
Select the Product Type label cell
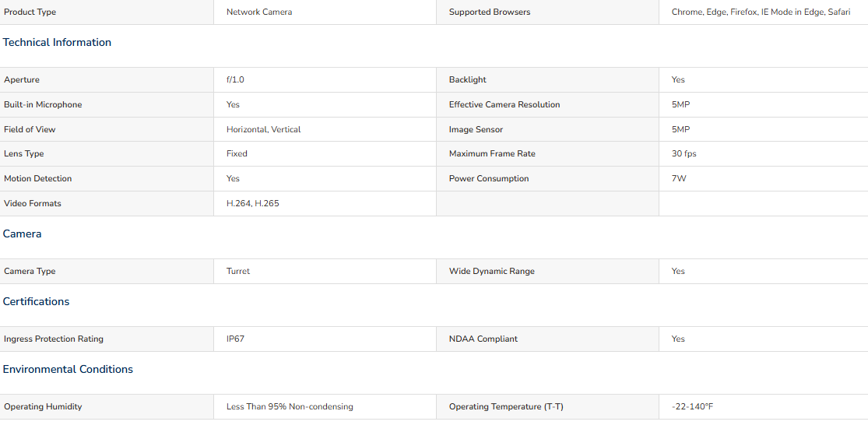point(107,12)
